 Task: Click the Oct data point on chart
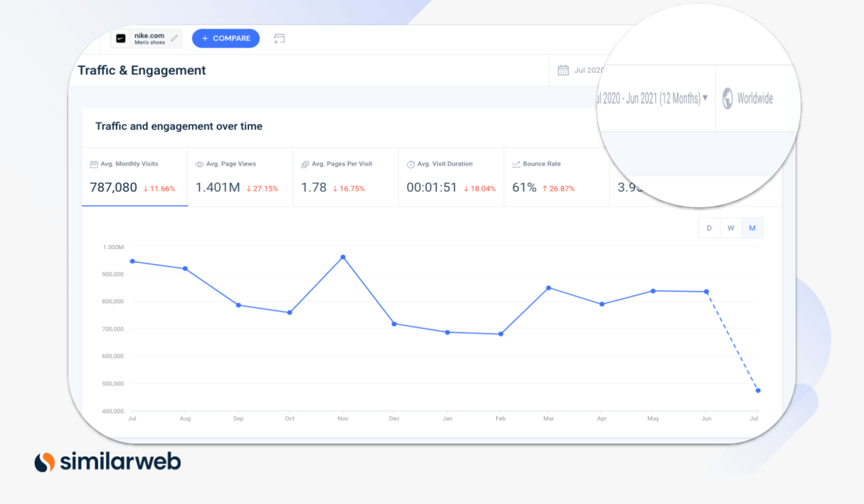coord(289,312)
